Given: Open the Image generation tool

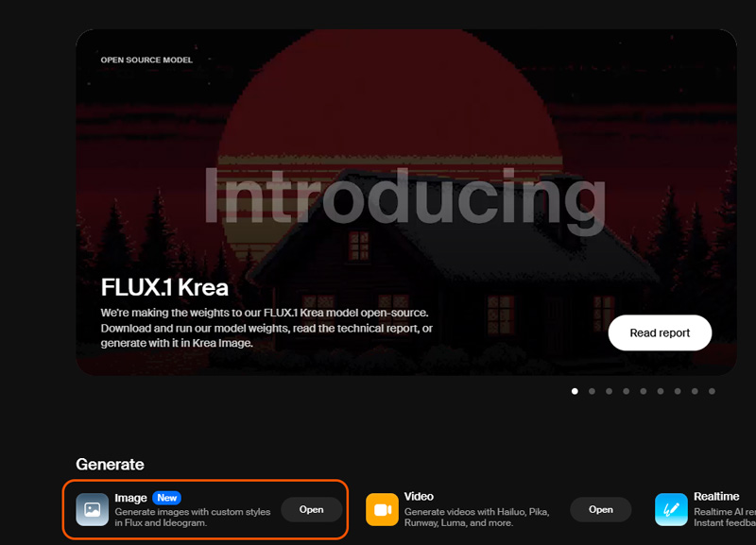Looking at the screenshot, I should point(312,509).
